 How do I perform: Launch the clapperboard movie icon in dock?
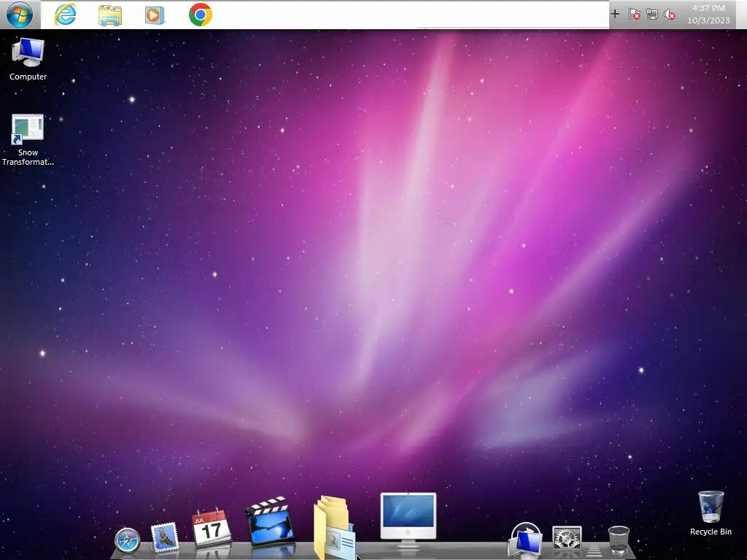coord(269,521)
